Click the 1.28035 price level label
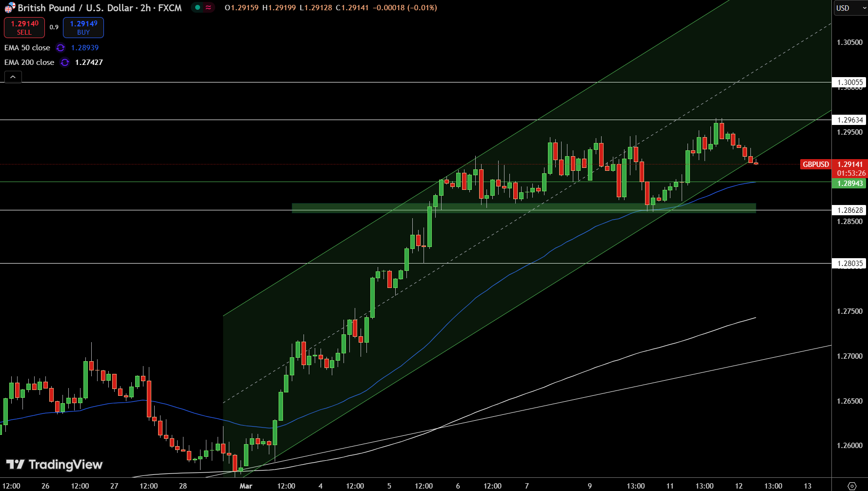 click(850, 264)
